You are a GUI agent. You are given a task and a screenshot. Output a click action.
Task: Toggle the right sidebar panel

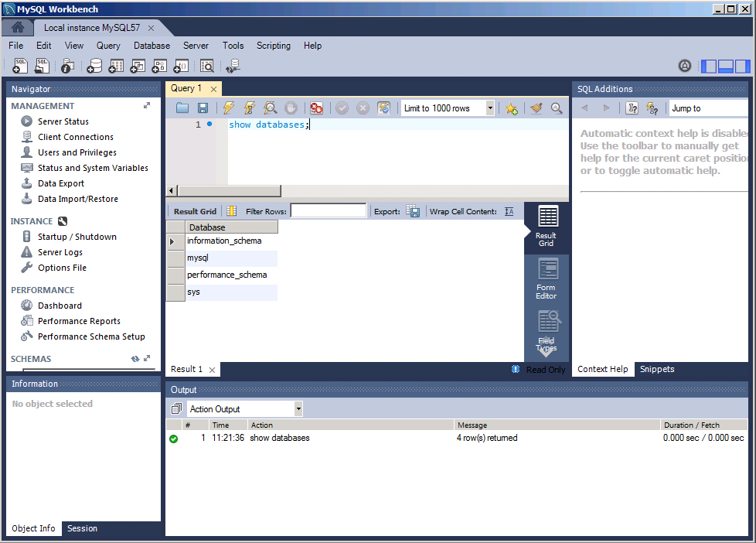743,66
